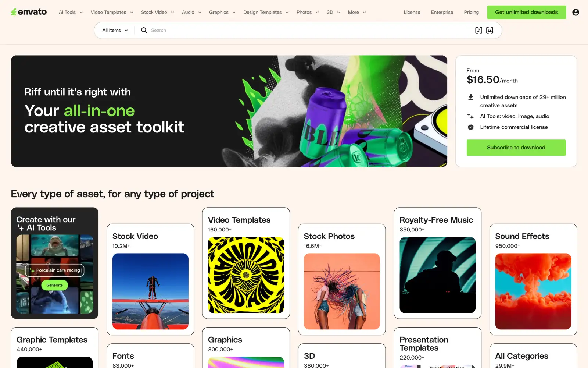Expand the 3D menu
588x368 pixels.
pyautogui.click(x=333, y=12)
